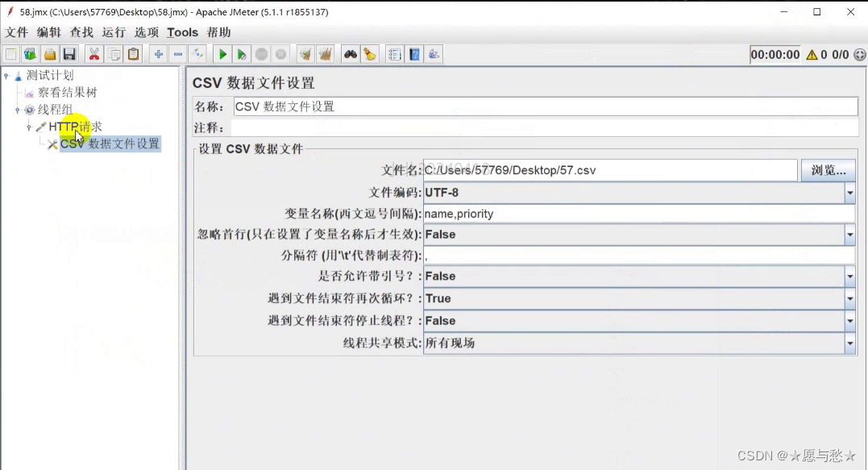Viewport: 868px width, 470px height.
Task: Click the Help question mark icon
Action: pos(414,54)
